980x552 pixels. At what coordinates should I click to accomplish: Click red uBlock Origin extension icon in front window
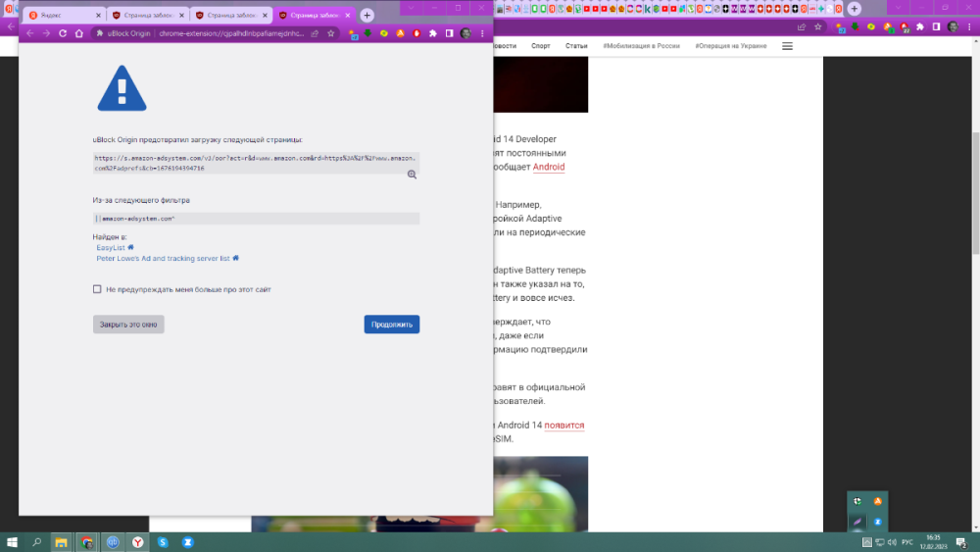pyautogui.click(x=416, y=33)
